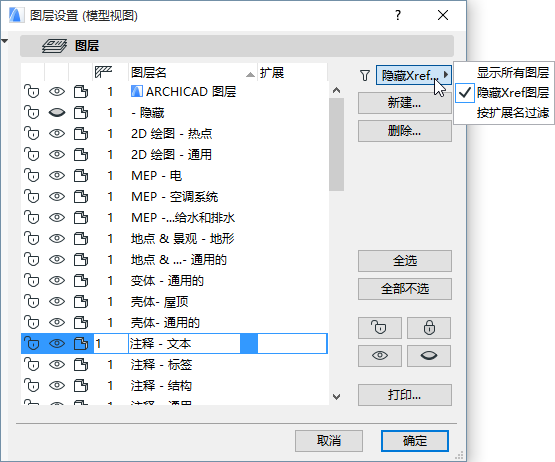Show the hidden - 隐藏 layer eye
The width and height of the screenshot is (555, 462).
tap(57, 113)
